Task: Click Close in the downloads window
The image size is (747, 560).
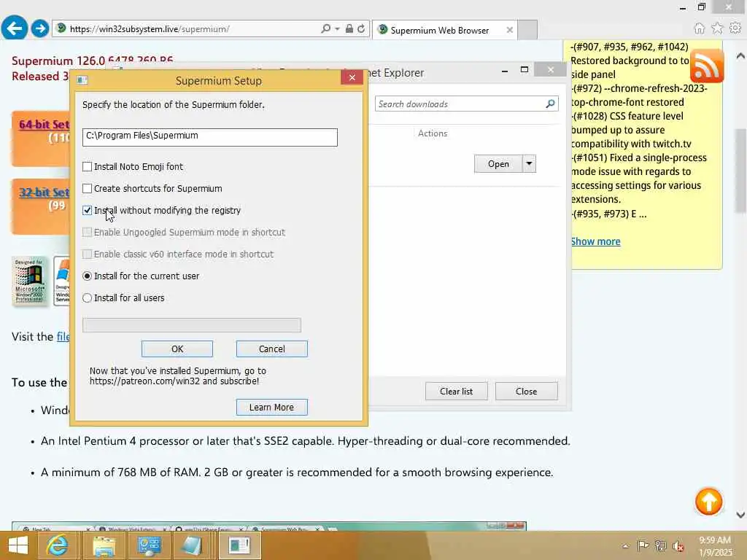Action: click(527, 391)
